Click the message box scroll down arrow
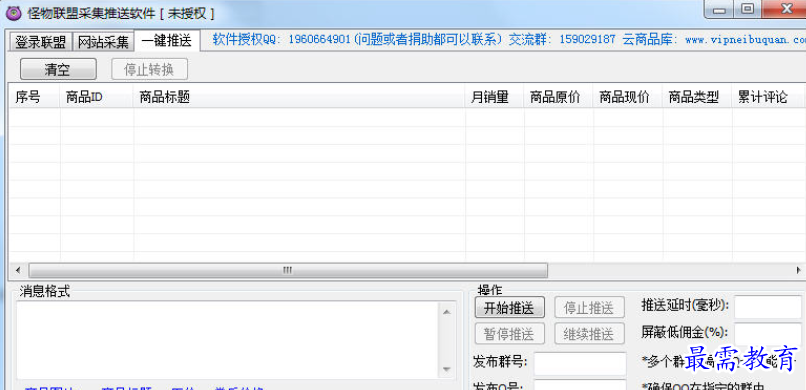 tap(446, 369)
